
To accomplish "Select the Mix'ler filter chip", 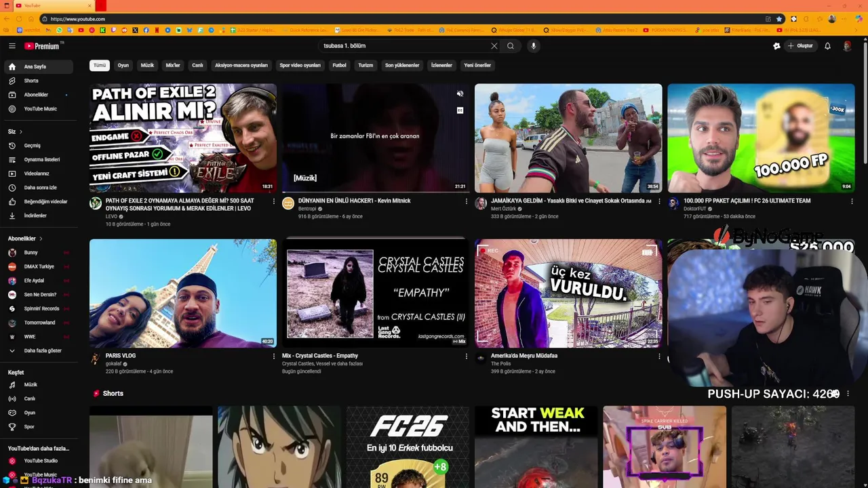I will pyautogui.click(x=173, y=65).
